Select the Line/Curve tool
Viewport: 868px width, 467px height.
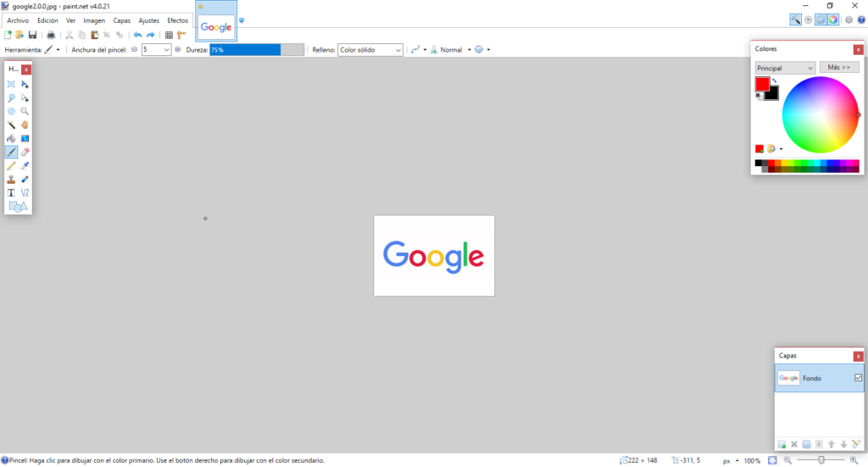coord(25,192)
